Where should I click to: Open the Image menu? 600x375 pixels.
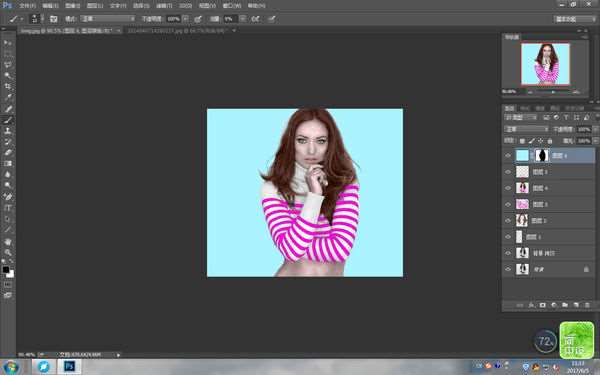[73, 6]
